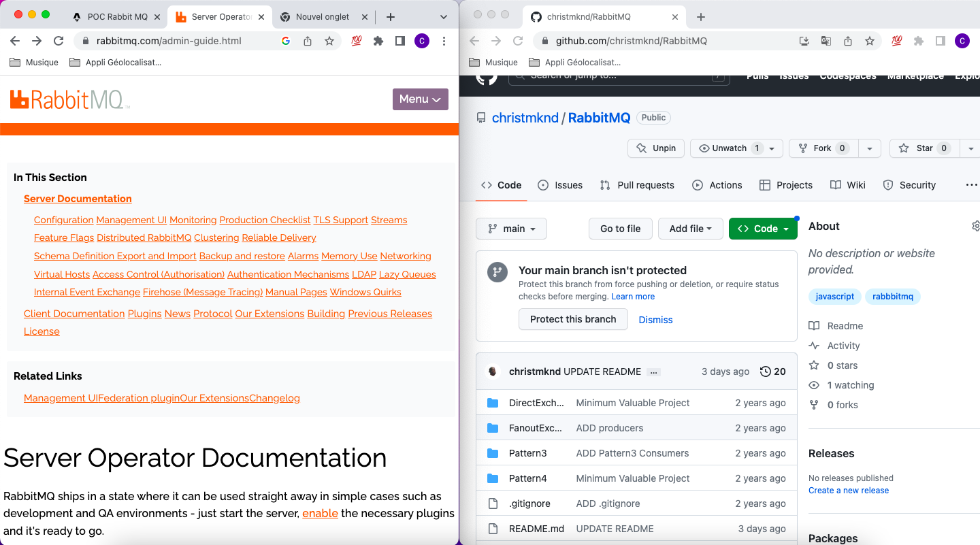
Task: Toggle side panel icon in left browser window
Action: [400, 41]
